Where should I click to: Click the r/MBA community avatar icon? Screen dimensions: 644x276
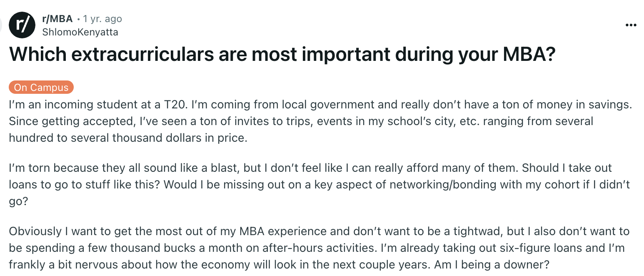coord(22,25)
